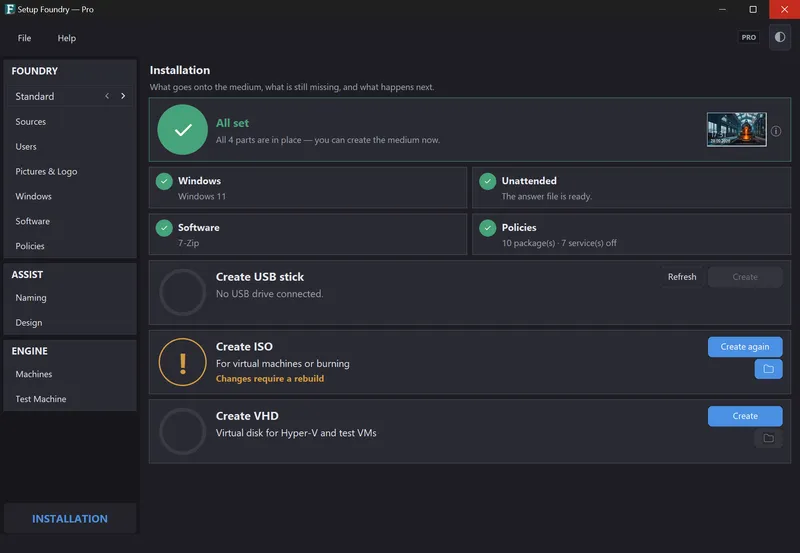Click the info icon beside the thumbnail
The width and height of the screenshot is (800, 553).
(776, 131)
